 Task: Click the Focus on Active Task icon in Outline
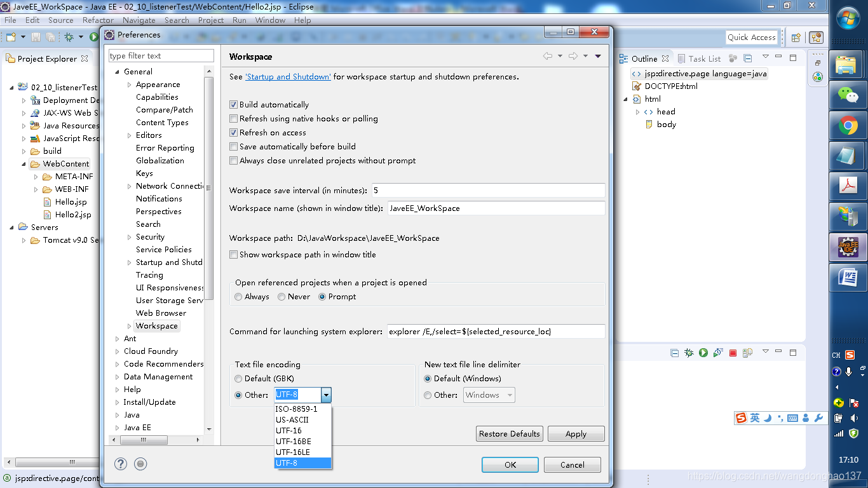[732, 58]
